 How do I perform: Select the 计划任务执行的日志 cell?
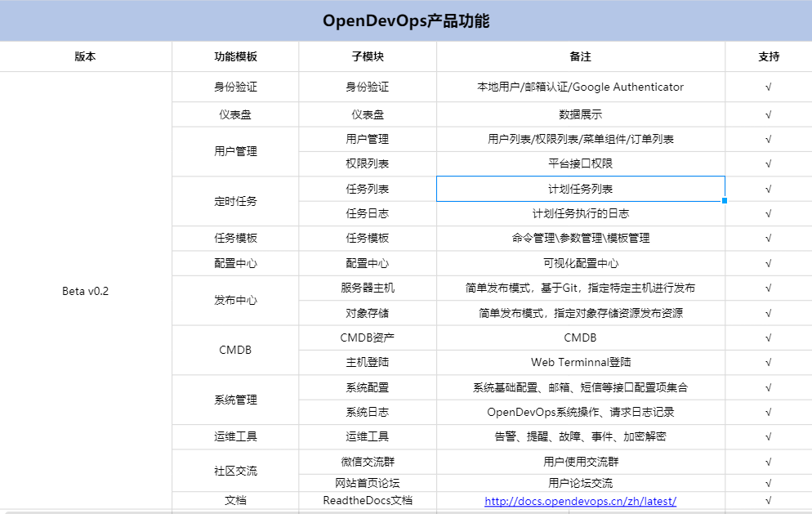[x=581, y=213]
